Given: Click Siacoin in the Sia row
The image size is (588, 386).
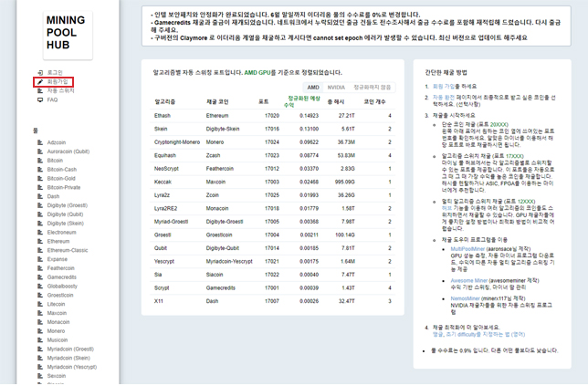Looking at the screenshot, I should (215, 275).
